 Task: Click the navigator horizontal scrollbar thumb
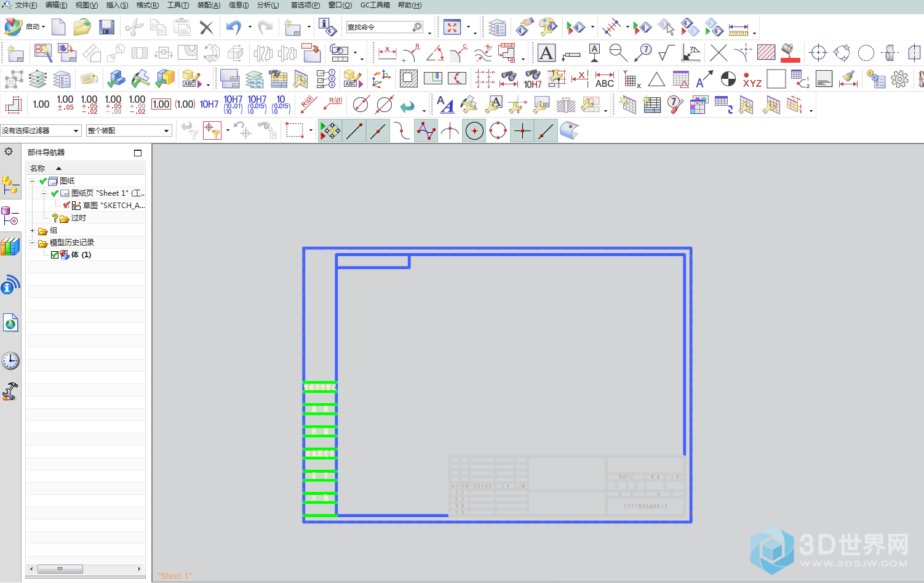tap(60, 569)
